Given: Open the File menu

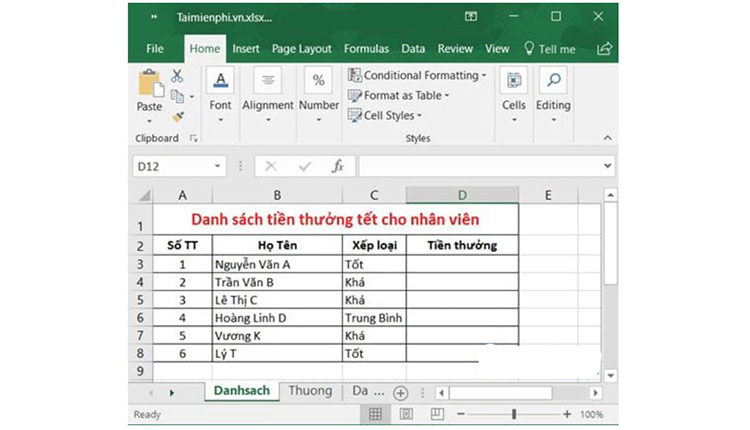Looking at the screenshot, I should [154, 49].
